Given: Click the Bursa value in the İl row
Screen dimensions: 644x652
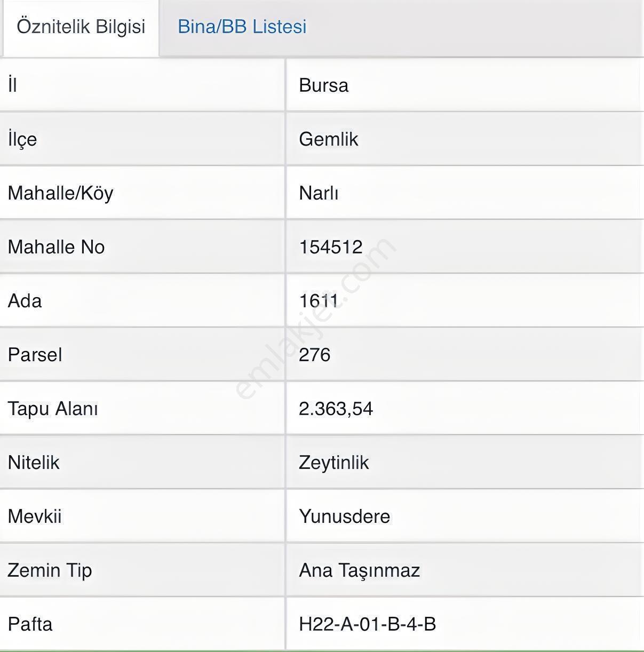Looking at the screenshot, I should 323,85.
